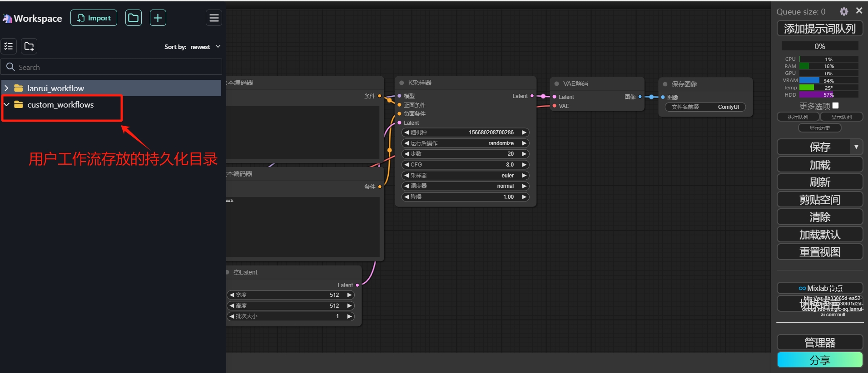Open the Mixlab节点 button
This screenshot has width=868, height=373.
pos(820,288)
